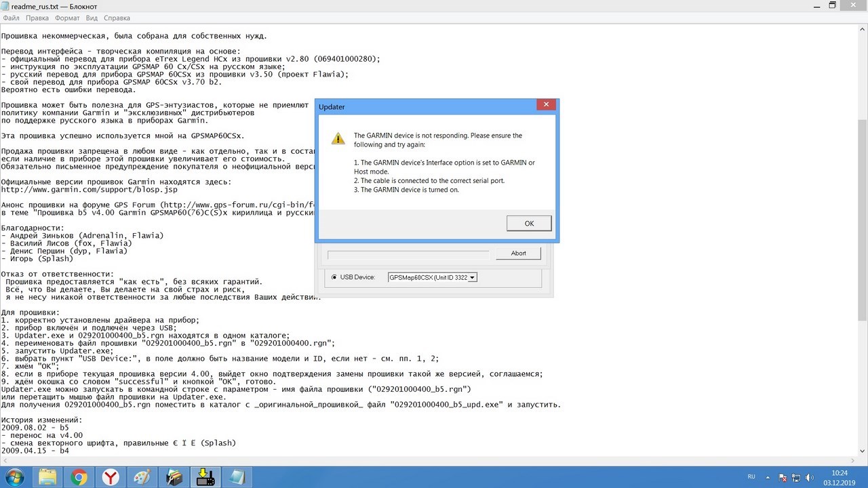Click the line '- перенос на v4.00'

click(x=41, y=435)
